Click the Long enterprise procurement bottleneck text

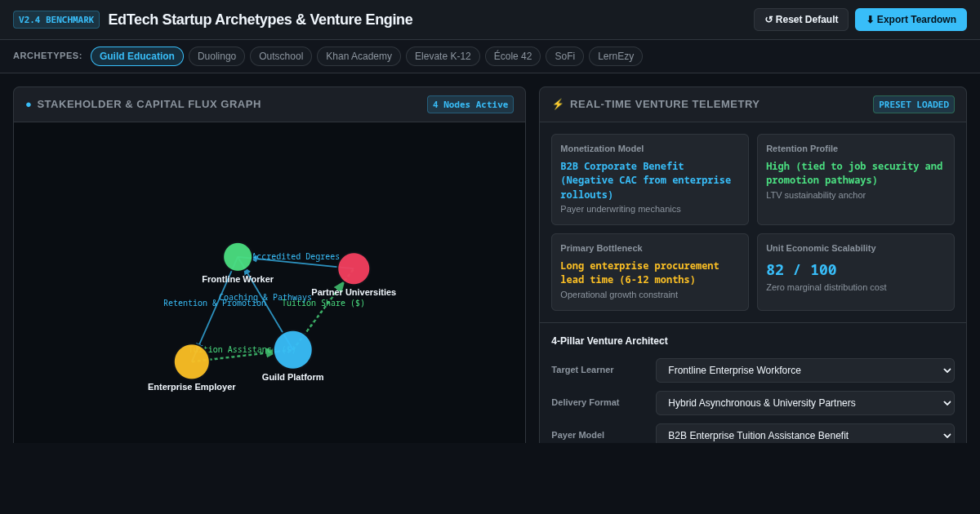(x=639, y=273)
